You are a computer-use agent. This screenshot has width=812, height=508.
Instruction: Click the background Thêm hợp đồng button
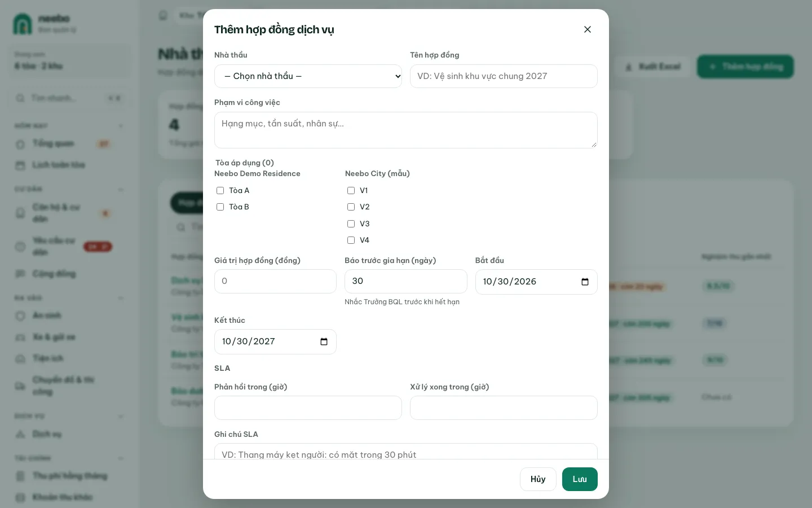(x=745, y=67)
